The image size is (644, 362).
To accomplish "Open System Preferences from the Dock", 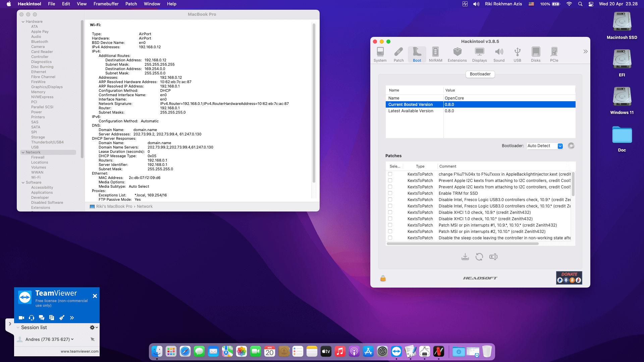I will point(382,351).
